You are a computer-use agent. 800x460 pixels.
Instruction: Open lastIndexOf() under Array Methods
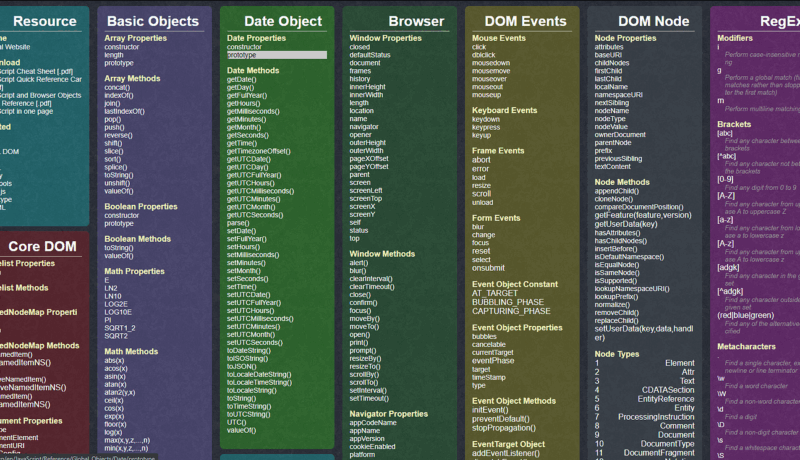124,111
